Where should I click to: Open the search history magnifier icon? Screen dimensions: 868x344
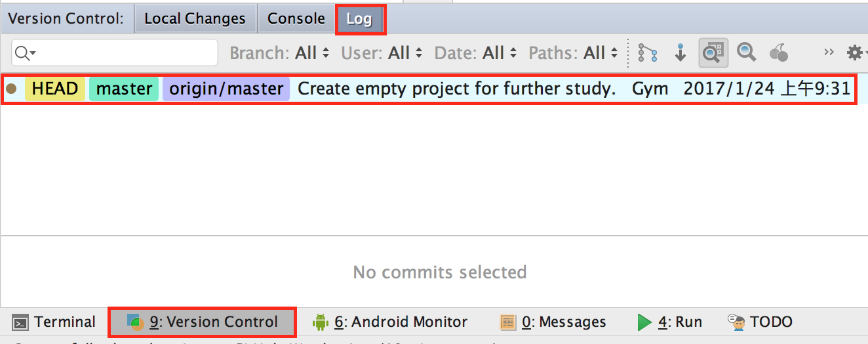(25, 53)
